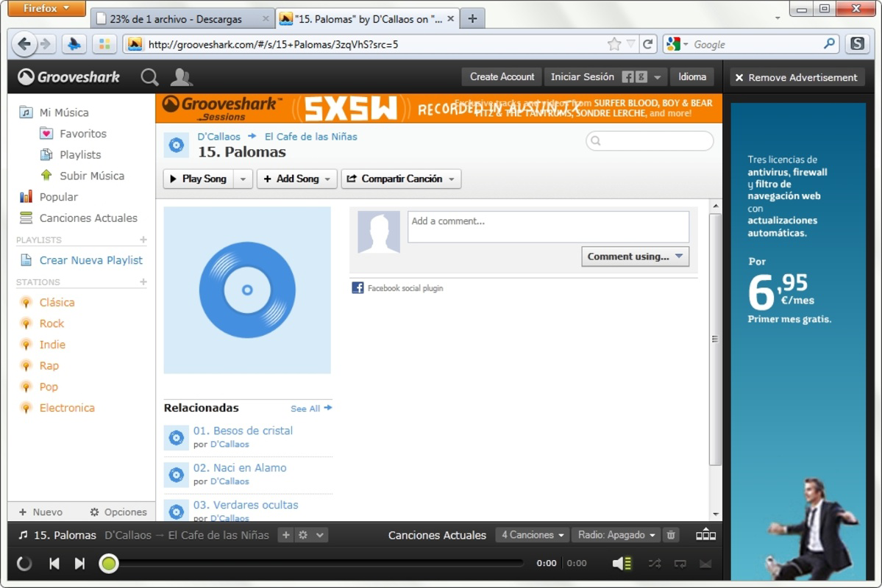Start the Rap station

click(x=40, y=365)
